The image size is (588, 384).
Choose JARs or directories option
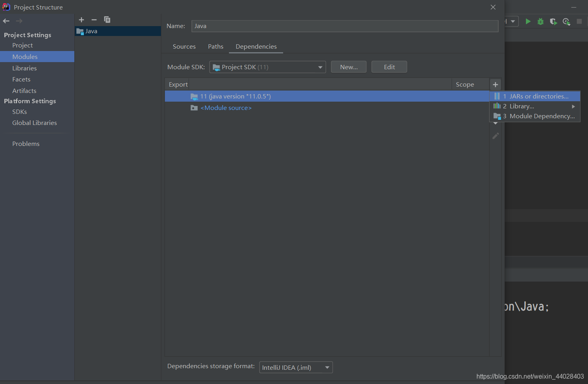tap(535, 96)
